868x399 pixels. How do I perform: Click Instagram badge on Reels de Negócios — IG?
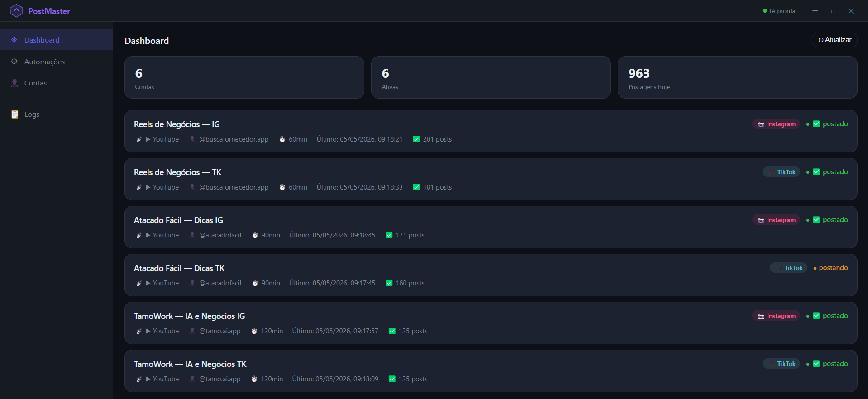776,124
